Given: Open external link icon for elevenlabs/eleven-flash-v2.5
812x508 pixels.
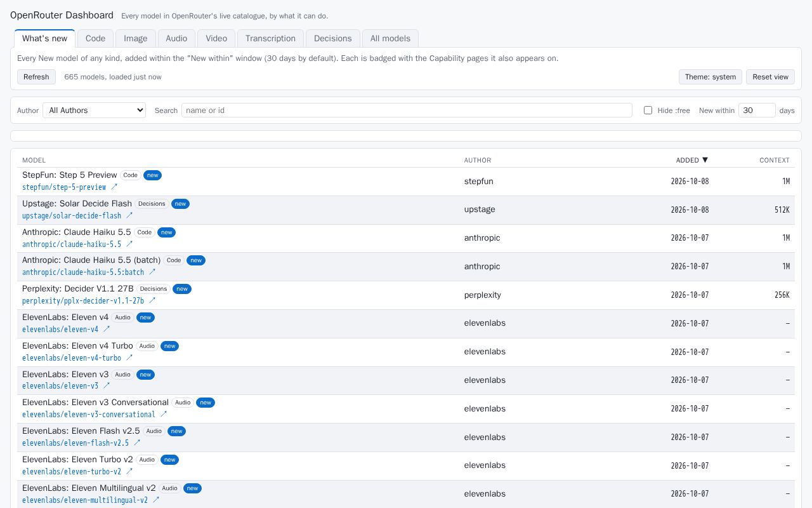Looking at the screenshot, I should coord(137,443).
